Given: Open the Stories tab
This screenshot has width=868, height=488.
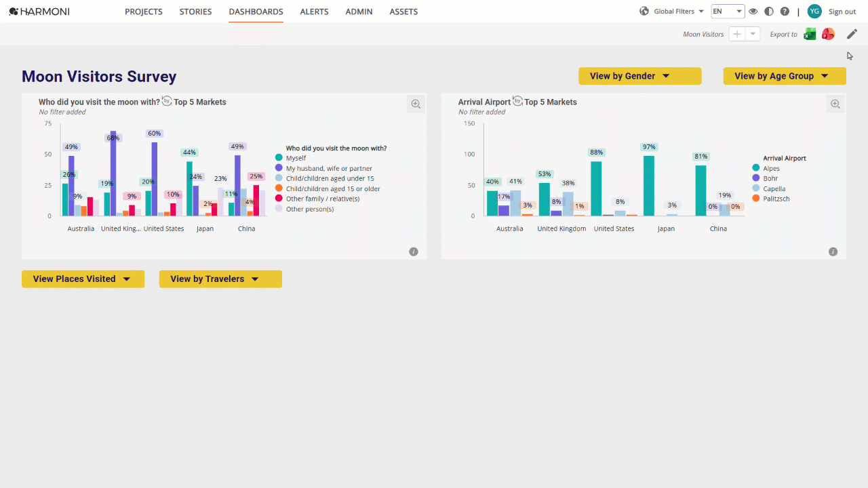Looking at the screenshot, I should (x=195, y=12).
